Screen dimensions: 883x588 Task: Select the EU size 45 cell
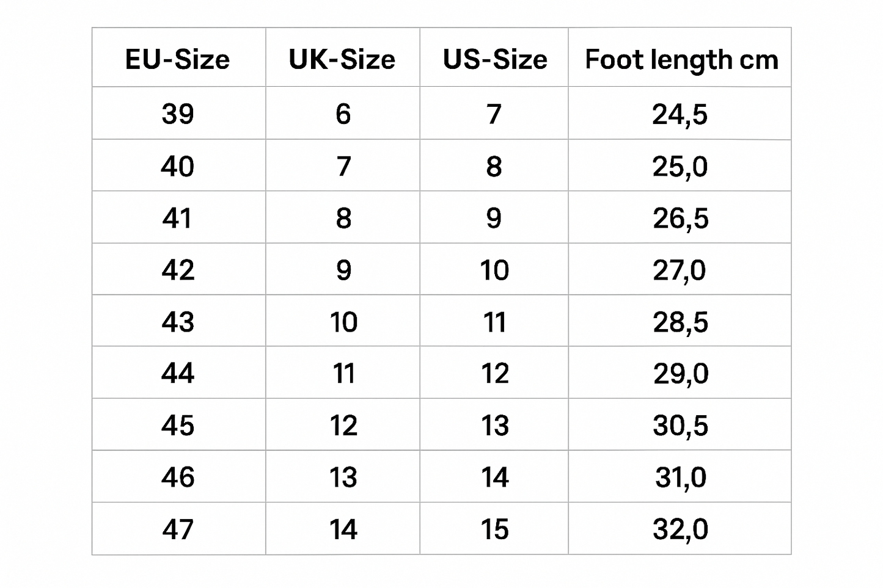pos(178,426)
